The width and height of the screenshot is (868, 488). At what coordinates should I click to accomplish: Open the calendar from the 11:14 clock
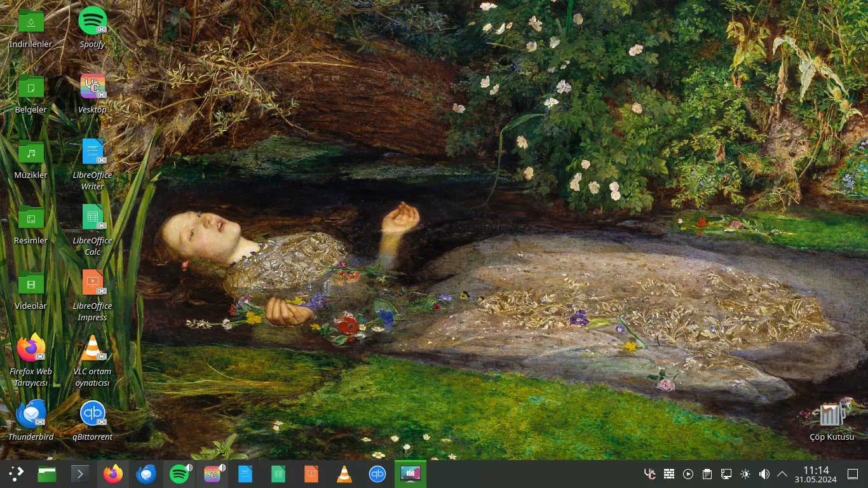[x=816, y=474]
